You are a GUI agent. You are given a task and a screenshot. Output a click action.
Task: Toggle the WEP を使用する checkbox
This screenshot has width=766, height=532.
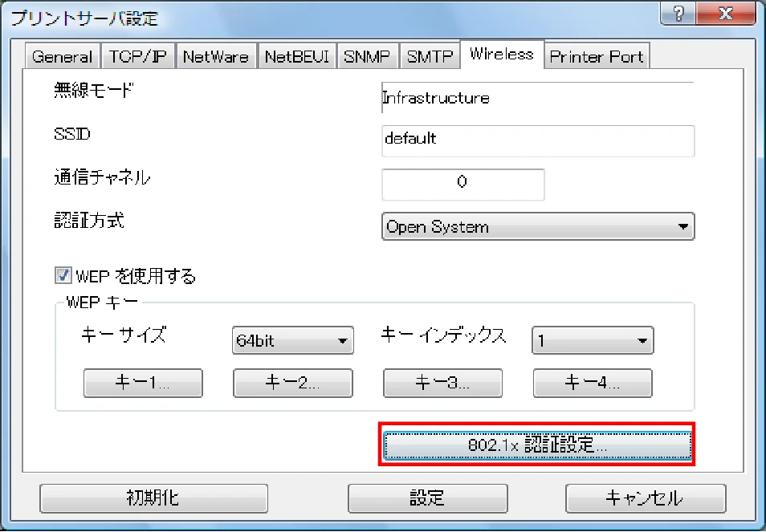click(x=63, y=275)
